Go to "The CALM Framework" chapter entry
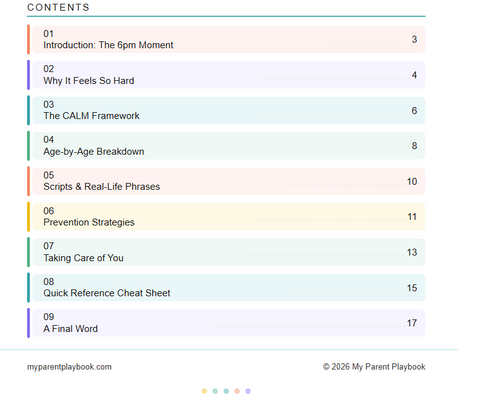This screenshot has width=500, height=404. tap(229, 110)
